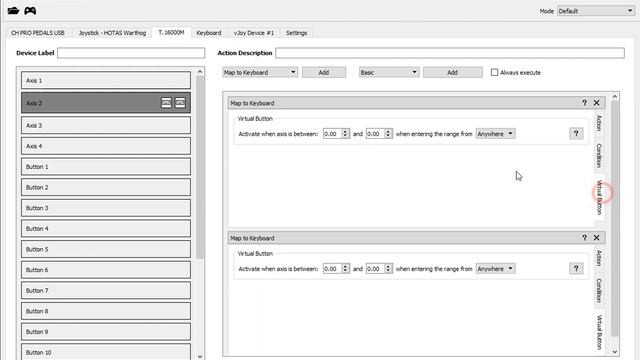Select the T.16000M device tab

coord(171,32)
